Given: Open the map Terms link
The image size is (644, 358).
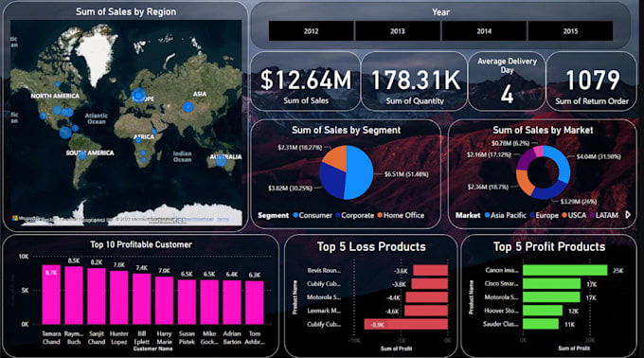Looking at the screenshot, I should [223, 219].
